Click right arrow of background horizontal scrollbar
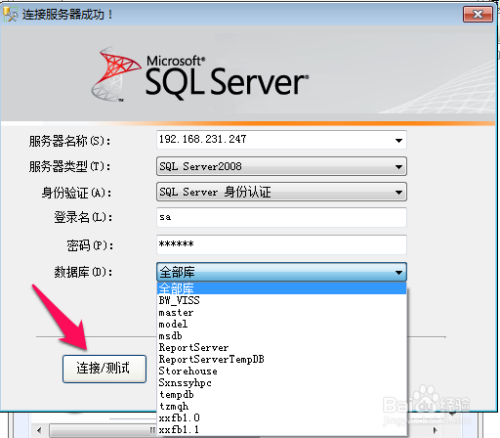 pyautogui.click(x=435, y=430)
